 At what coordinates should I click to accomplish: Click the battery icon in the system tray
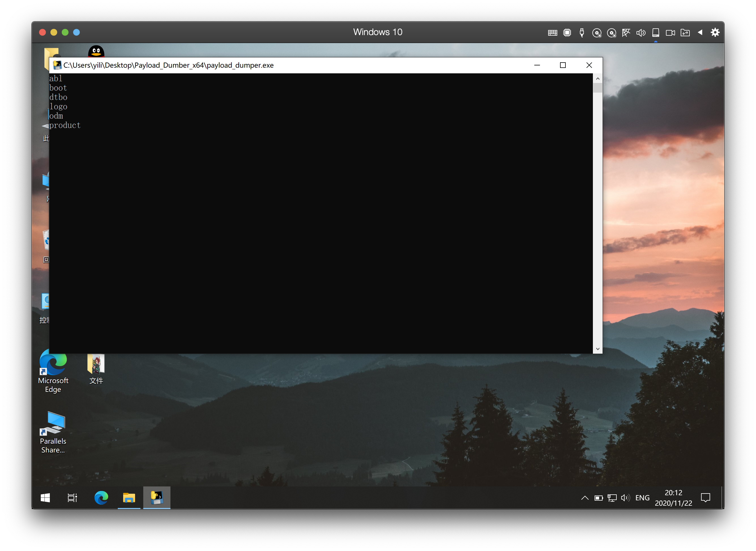[599, 498]
